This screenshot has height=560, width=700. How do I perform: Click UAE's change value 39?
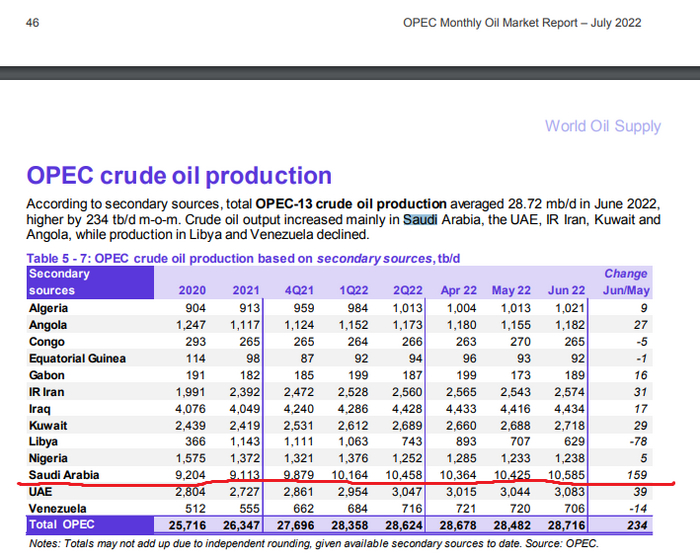point(641,492)
